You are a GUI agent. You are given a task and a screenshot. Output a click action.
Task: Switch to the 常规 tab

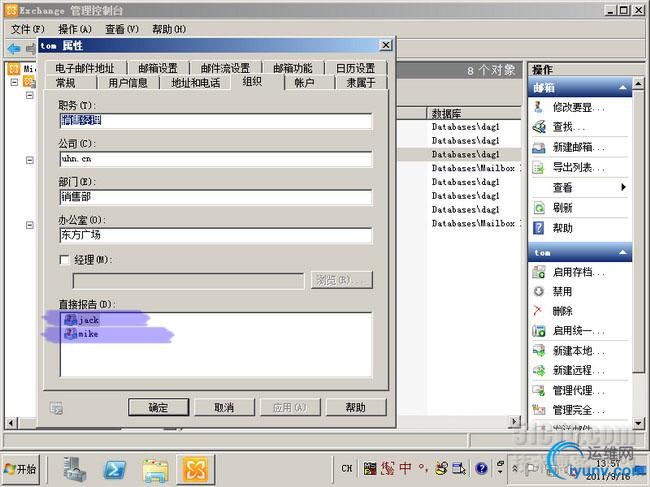click(x=65, y=83)
